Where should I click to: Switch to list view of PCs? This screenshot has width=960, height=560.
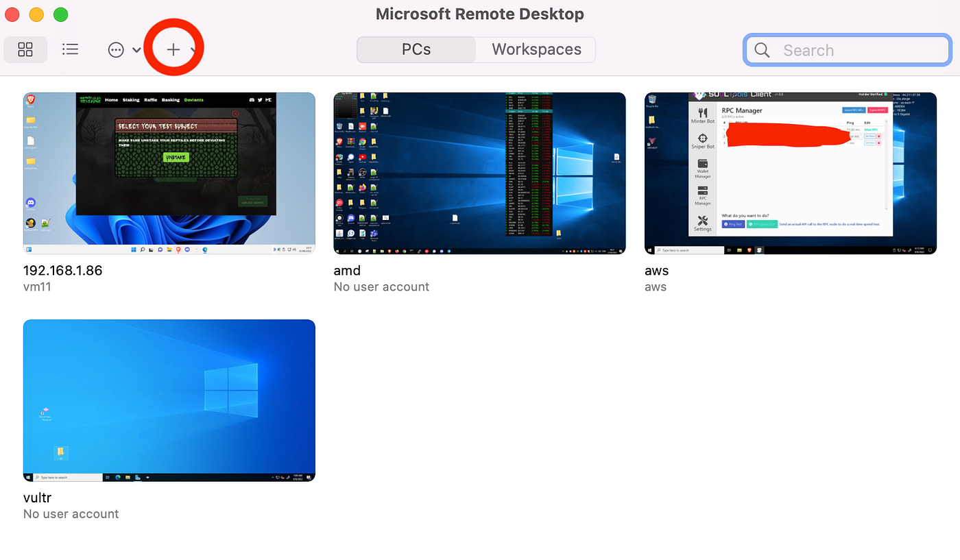click(x=70, y=49)
